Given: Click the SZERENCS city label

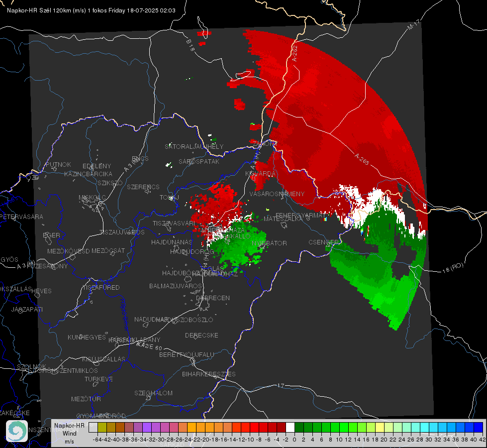Looking at the screenshot, I should point(143,187).
